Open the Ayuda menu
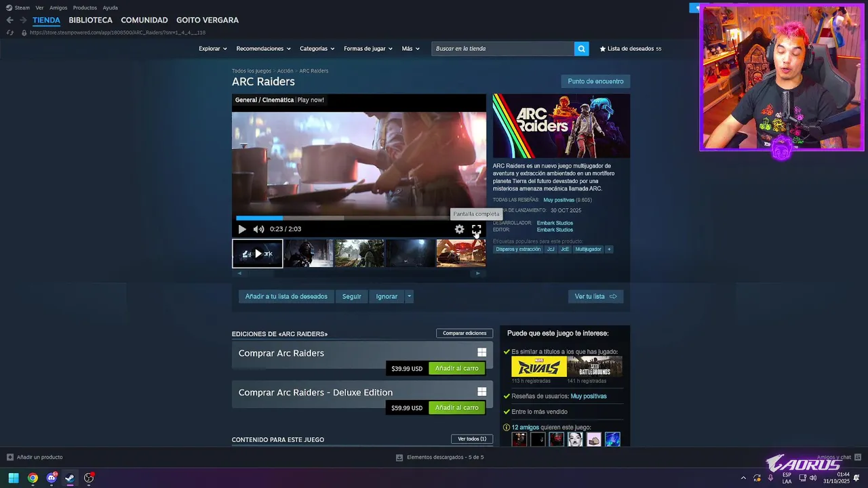The width and height of the screenshot is (868, 488). coord(110,8)
